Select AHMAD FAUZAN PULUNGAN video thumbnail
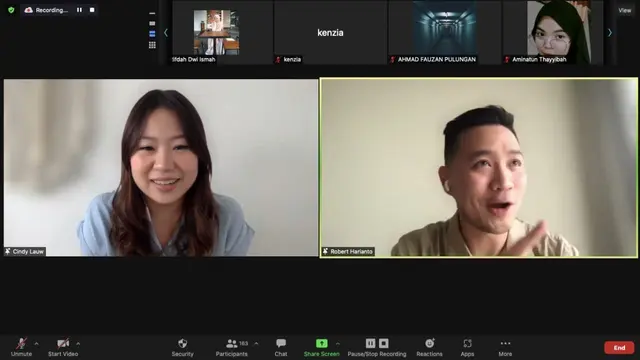Screen dimensions: 640x360 coord(444,32)
